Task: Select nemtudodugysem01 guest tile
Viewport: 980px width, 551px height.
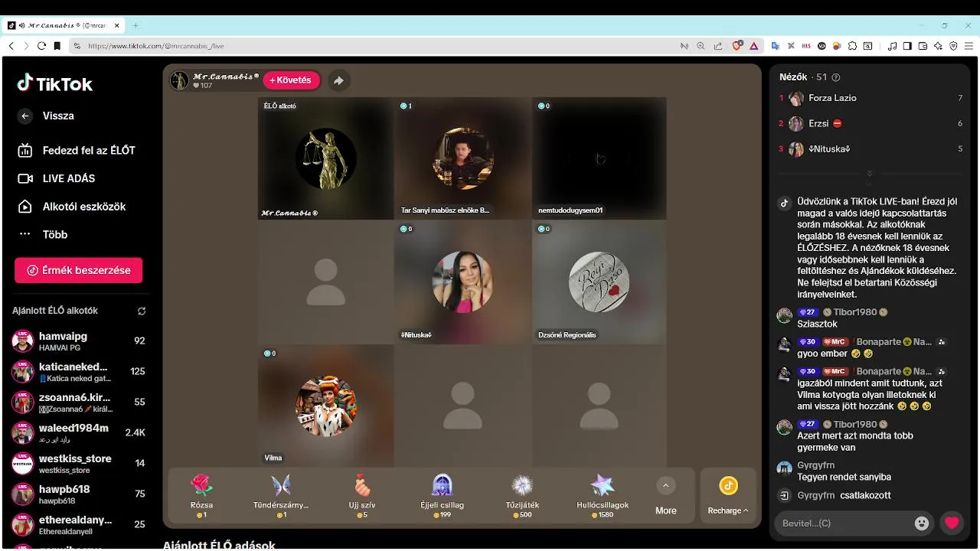Action: pyautogui.click(x=599, y=158)
